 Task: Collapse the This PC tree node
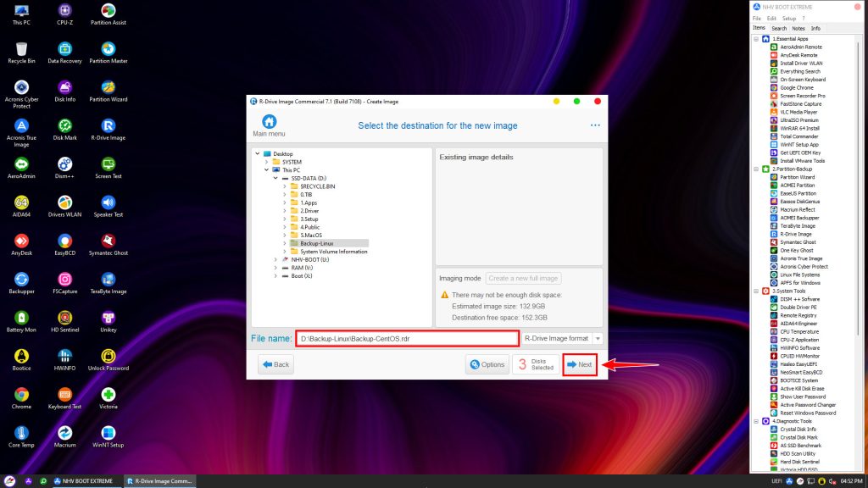point(267,169)
